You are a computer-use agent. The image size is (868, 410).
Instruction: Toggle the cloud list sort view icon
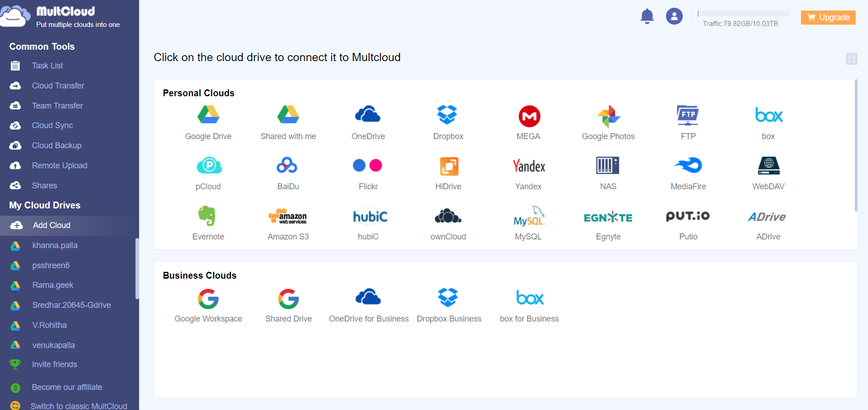(x=851, y=59)
